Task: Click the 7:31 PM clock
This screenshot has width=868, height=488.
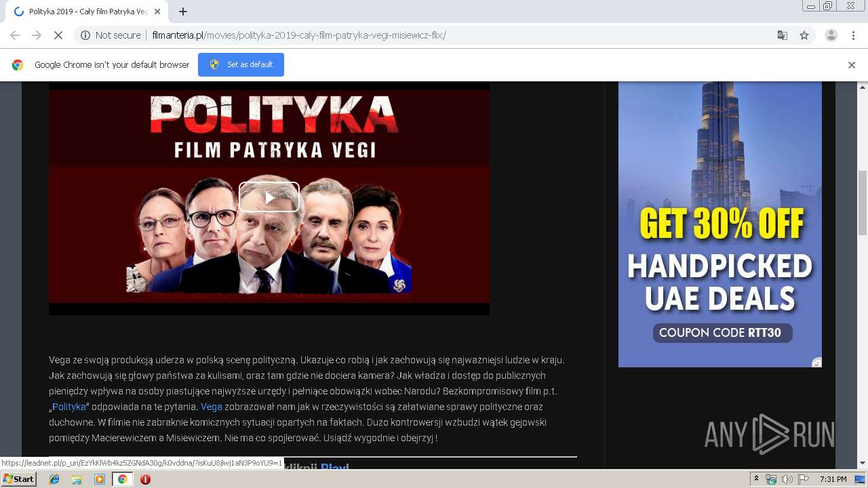Action: 833,479
